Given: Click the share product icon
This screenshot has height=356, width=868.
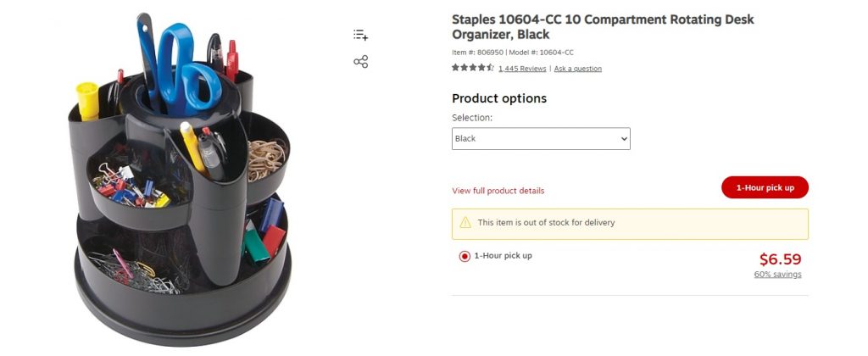Looking at the screenshot, I should (360, 62).
